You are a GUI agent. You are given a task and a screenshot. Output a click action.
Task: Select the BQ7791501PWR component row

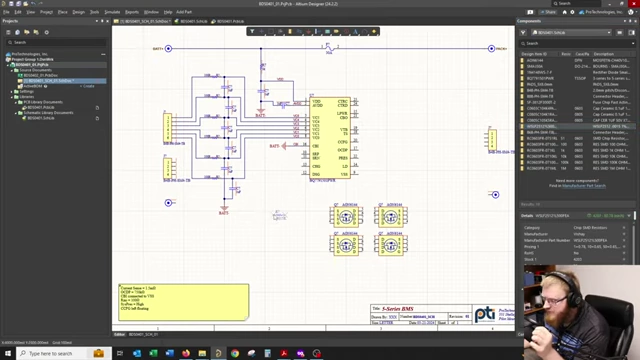(x=577, y=78)
